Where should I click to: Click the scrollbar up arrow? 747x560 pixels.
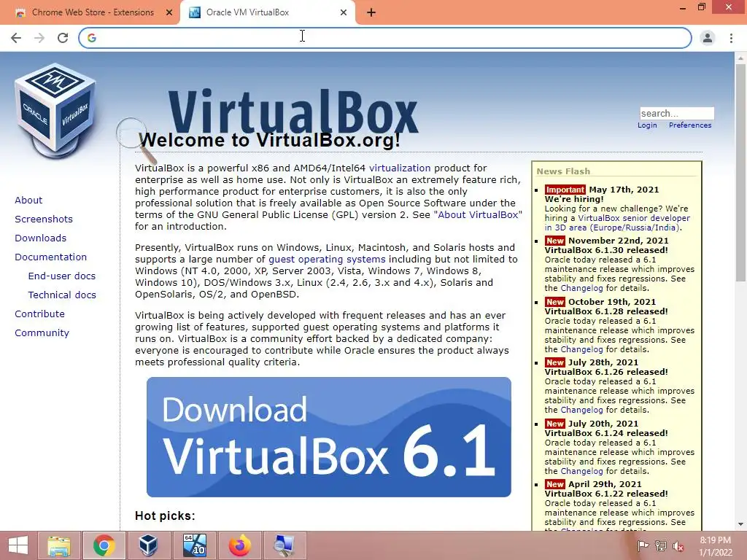click(740, 58)
